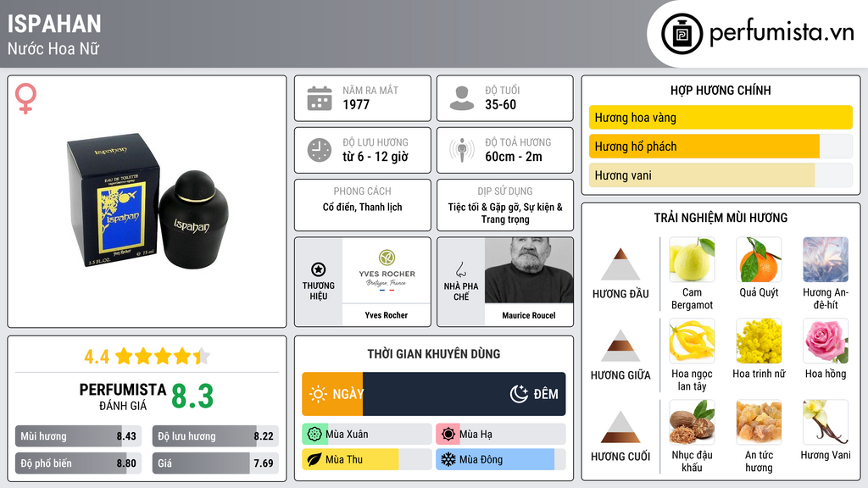Click the Mùa Thu season bar
The width and height of the screenshot is (868, 488).
pos(367,460)
